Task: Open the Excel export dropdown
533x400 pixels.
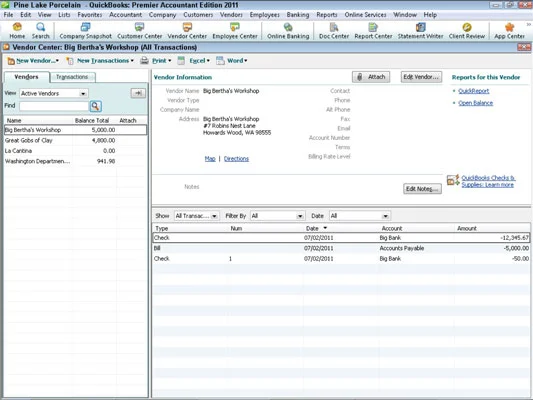Action: coord(194,61)
